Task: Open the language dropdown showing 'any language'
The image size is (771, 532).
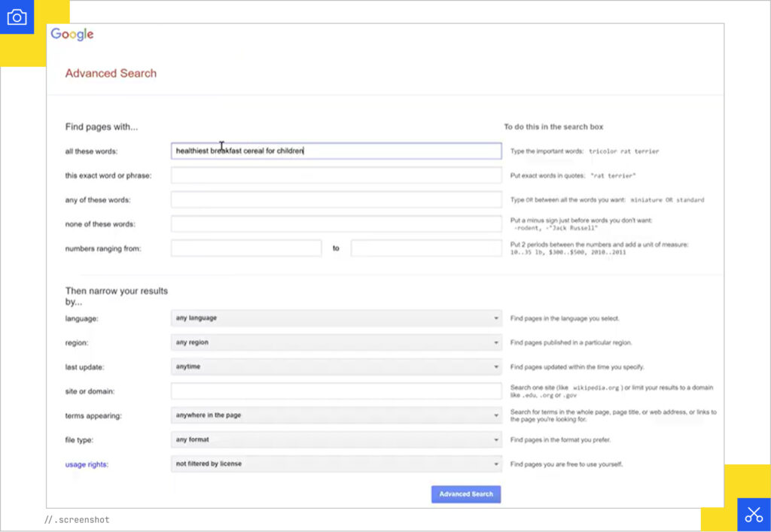Action: tap(335, 318)
